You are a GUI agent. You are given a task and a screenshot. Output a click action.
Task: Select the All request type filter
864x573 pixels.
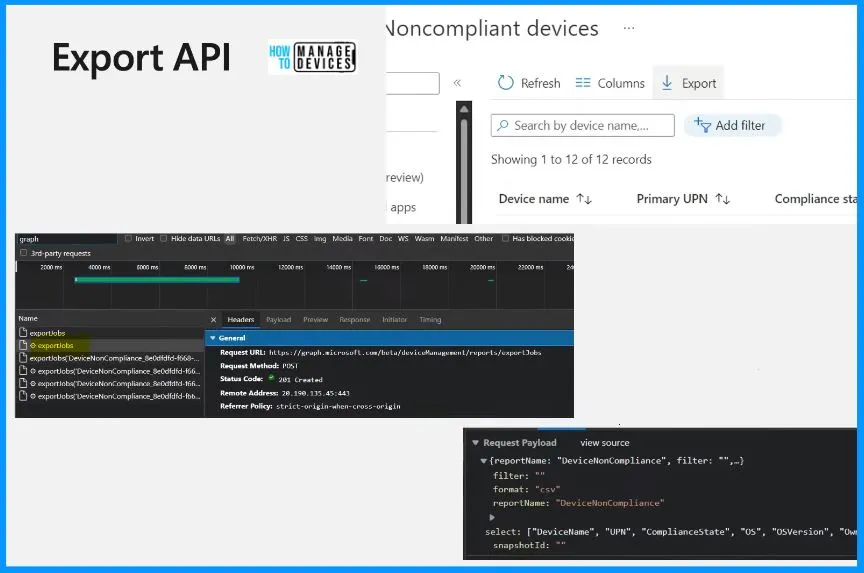pyautogui.click(x=230, y=239)
